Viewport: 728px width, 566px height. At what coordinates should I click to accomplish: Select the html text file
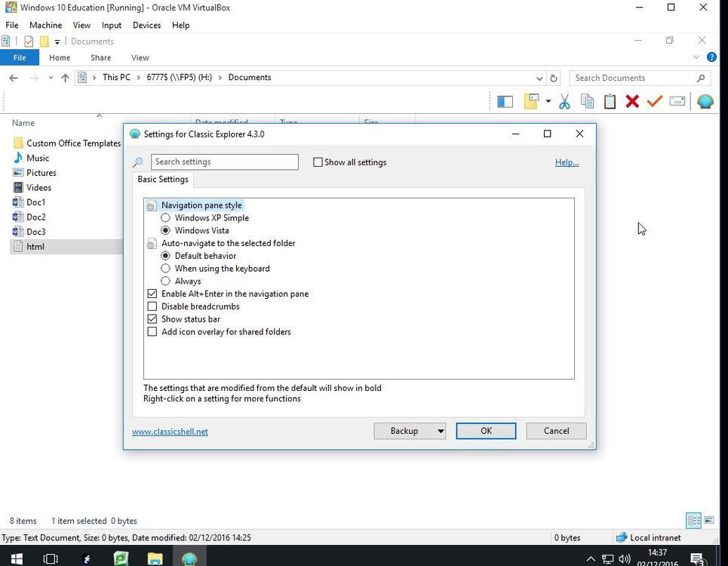coord(66,247)
